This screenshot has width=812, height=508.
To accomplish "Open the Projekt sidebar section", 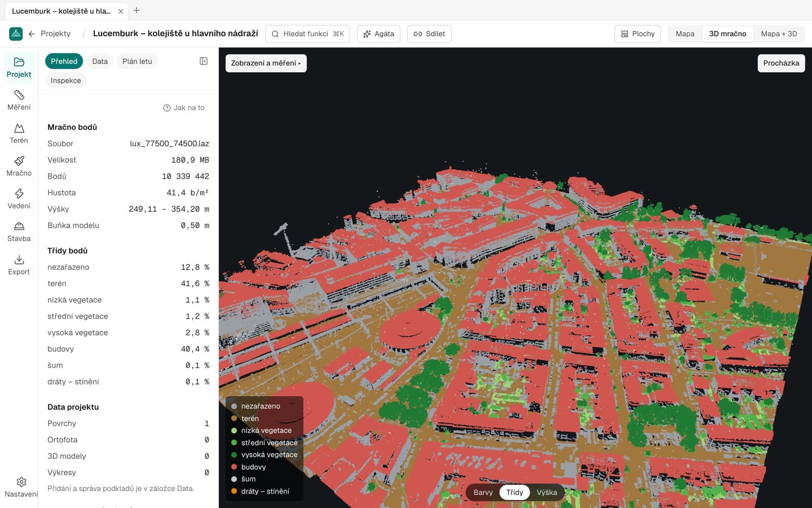I will 19,68.
